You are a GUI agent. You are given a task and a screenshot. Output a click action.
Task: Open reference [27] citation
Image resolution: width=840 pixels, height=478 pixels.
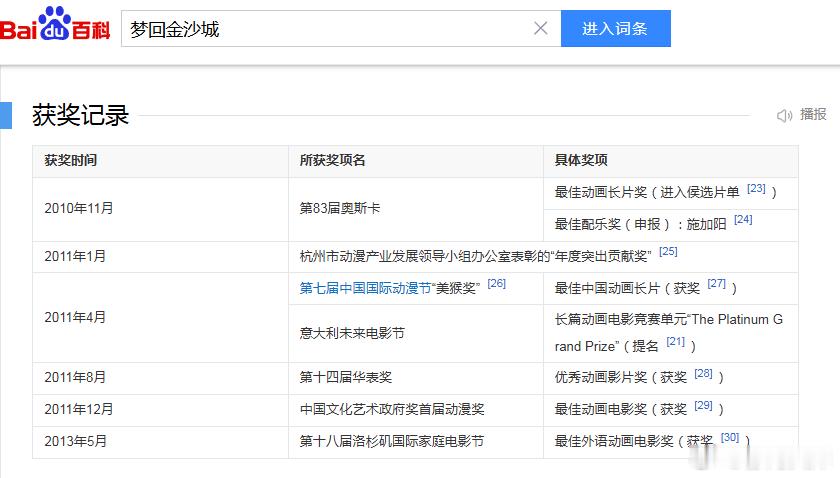716,283
